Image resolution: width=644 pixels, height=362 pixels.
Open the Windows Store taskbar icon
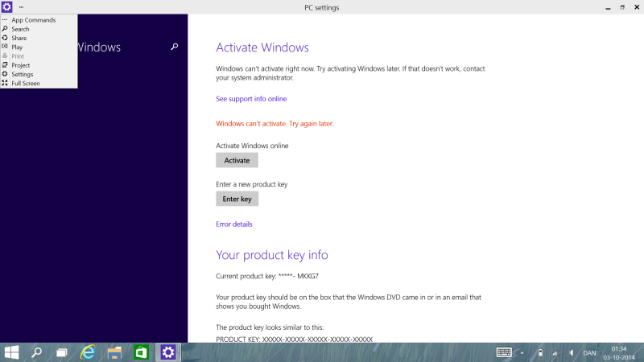click(x=141, y=352)
